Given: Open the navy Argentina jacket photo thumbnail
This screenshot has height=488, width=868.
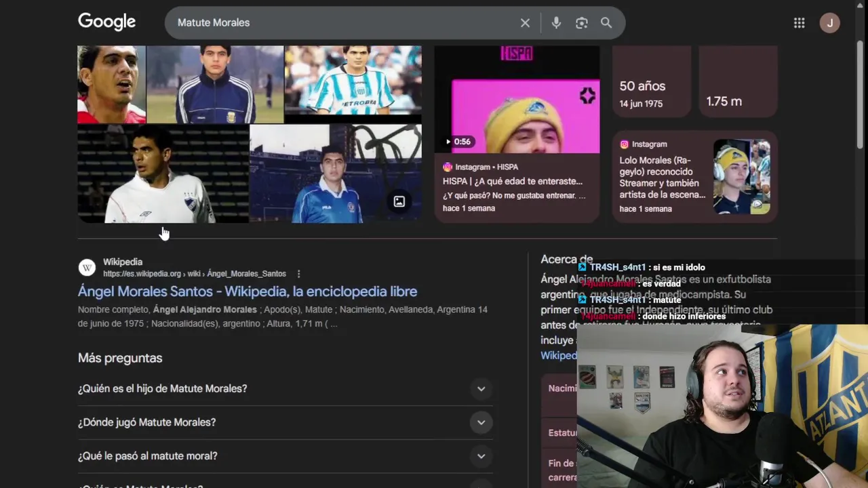Looking at the screenshot, I should point(215,84).
